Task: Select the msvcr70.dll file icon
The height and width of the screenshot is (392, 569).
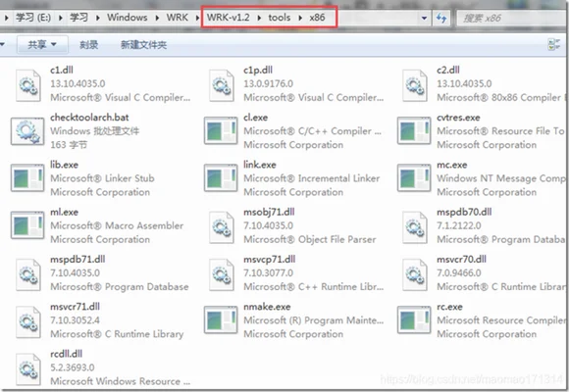Action: pos(414,274)
